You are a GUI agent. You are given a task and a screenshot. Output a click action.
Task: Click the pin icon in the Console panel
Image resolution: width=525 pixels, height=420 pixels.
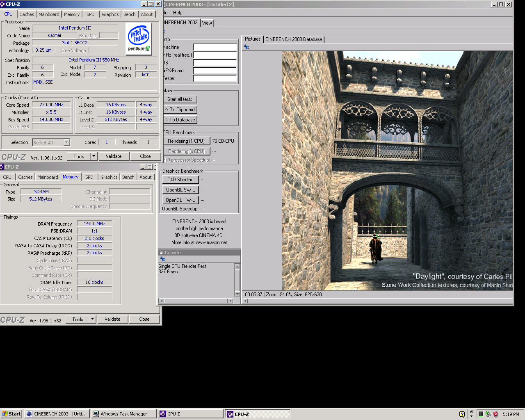coord(163,259)
